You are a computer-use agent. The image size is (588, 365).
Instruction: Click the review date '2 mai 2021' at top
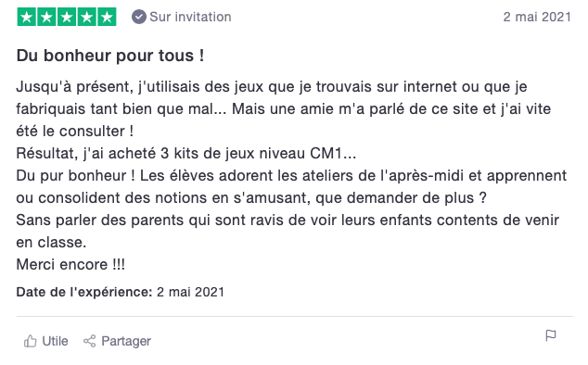pyautogui.click(x=537, y=17)
